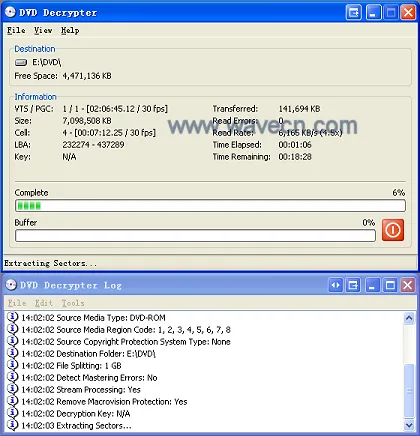Click the 6% complete percentage label

point(399,193)
